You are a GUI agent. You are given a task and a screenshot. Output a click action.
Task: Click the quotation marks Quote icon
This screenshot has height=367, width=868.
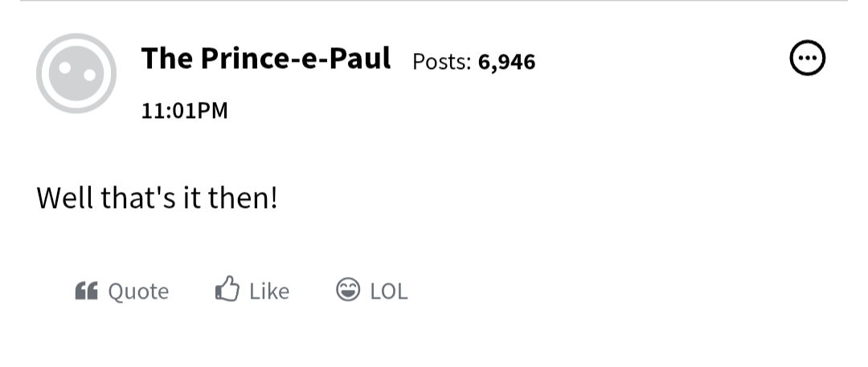(86, 291)
